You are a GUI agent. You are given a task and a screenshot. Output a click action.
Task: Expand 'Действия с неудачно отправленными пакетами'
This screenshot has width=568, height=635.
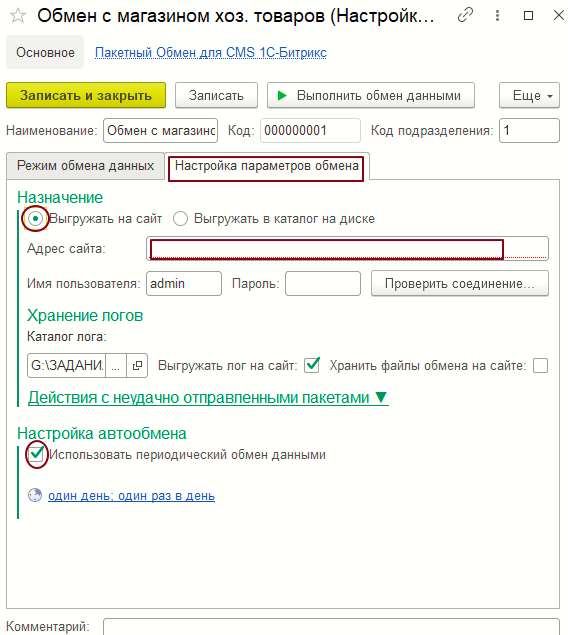(208, 397)
